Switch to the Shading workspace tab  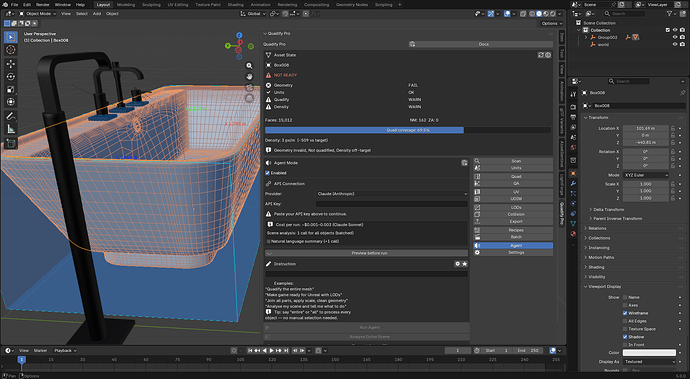point(235,4)
